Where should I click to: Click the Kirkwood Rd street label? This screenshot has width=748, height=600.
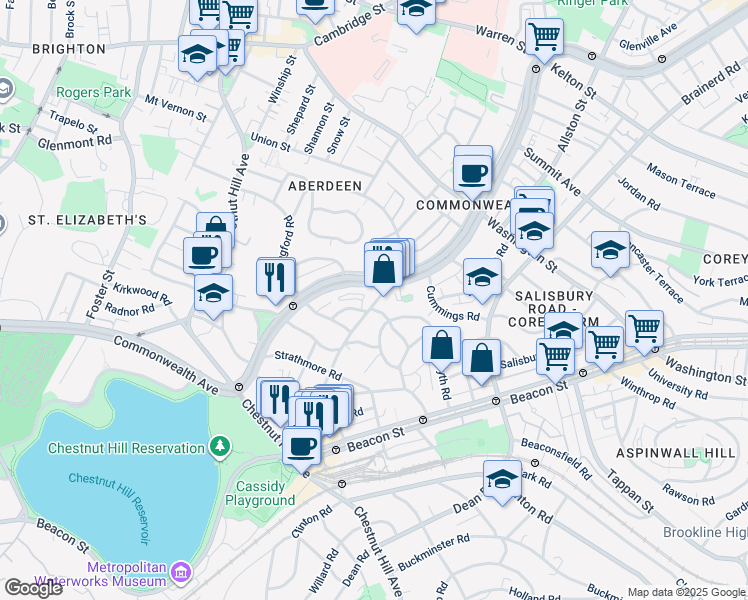[x=142, y=294]
